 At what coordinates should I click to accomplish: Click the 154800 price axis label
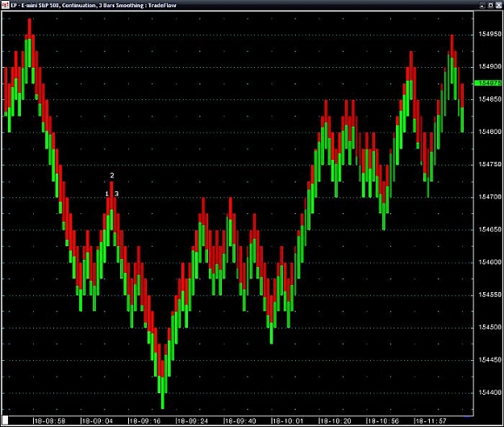489,132
